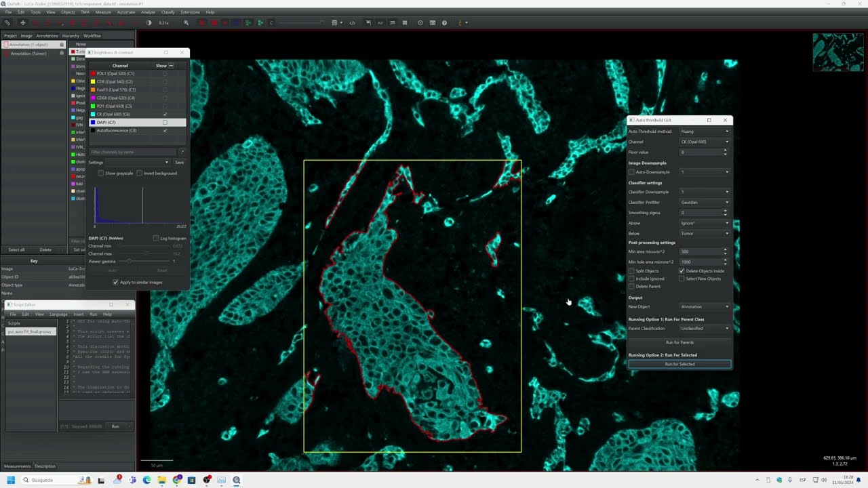The width and height of the screenshot is (868, 488).
Task: Click the red PDL1 channel color swatch
Action: 93,73
